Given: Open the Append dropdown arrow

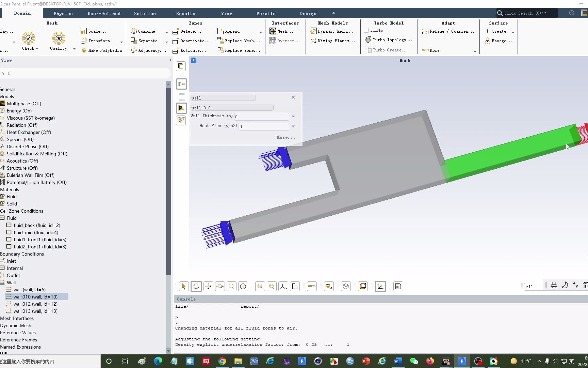Looking at the screenshot, I should 261,32.
